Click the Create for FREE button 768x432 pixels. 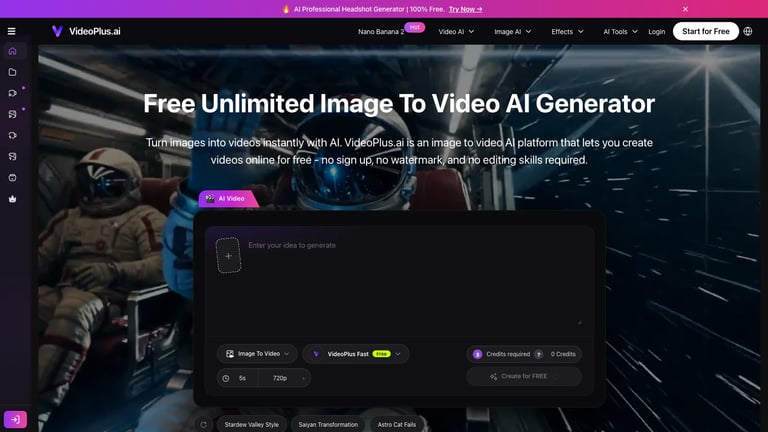pyautogui.click(x=524, y=376)
